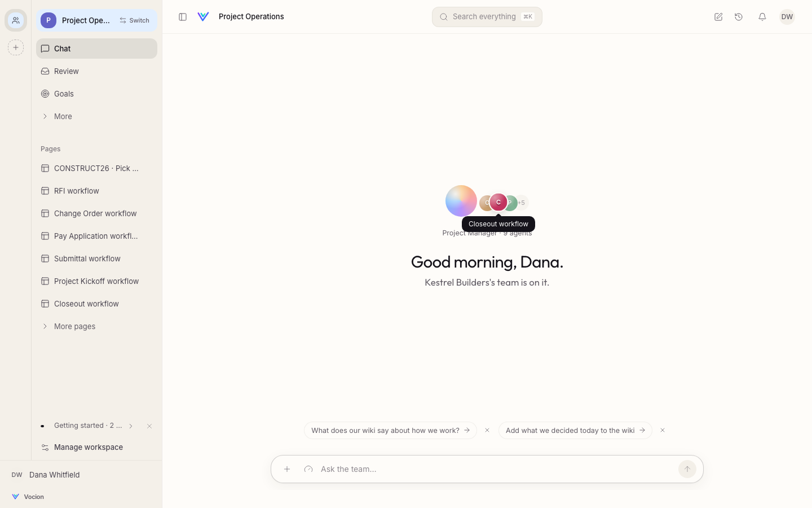This screenshot has width=812, height=508.
Task: Click the agent selector icon beside Ask the team
Action: tap(308, 469)
